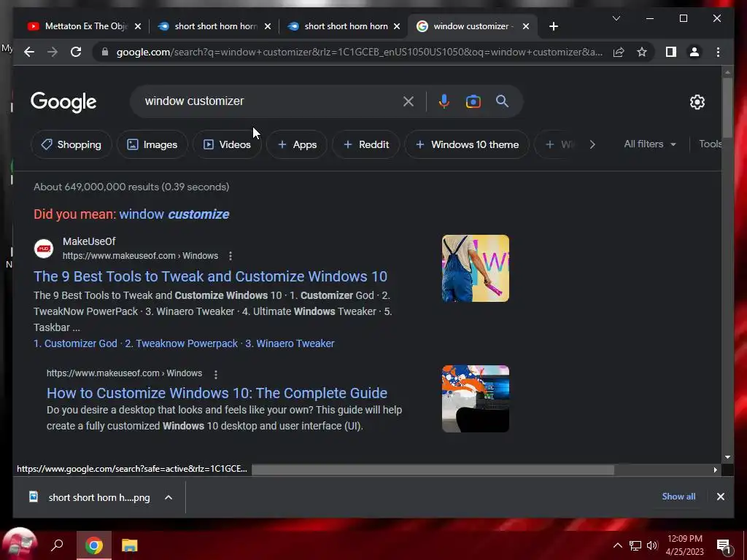Click scroll-down arrow of vertical scrollbar
This screenshot has width=747, height=560.
tap(727, 457)
